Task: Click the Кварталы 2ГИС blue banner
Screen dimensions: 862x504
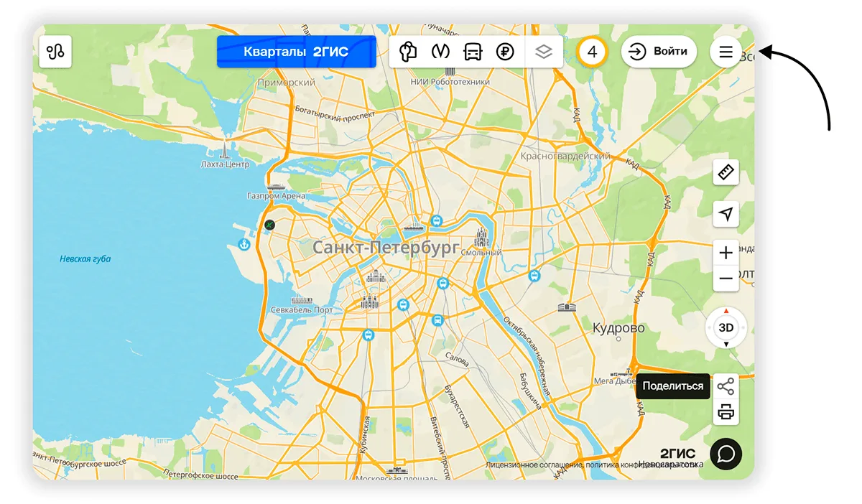Action: tap(297, 52)
